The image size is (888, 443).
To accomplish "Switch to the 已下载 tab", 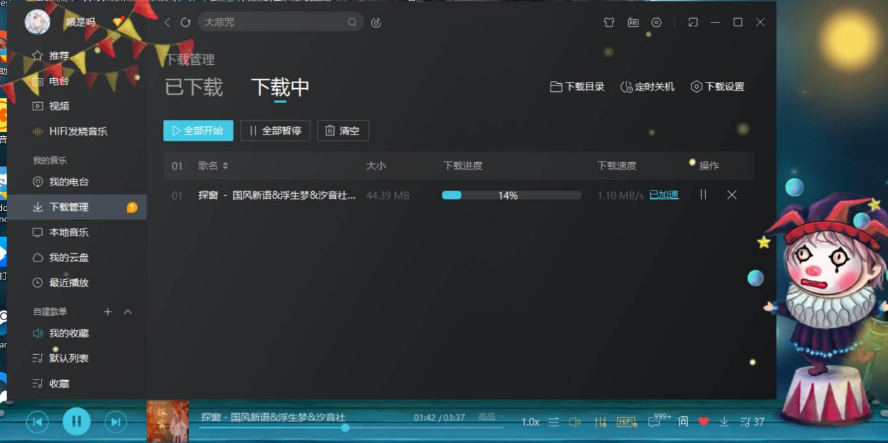I will (x=194, y=88).
